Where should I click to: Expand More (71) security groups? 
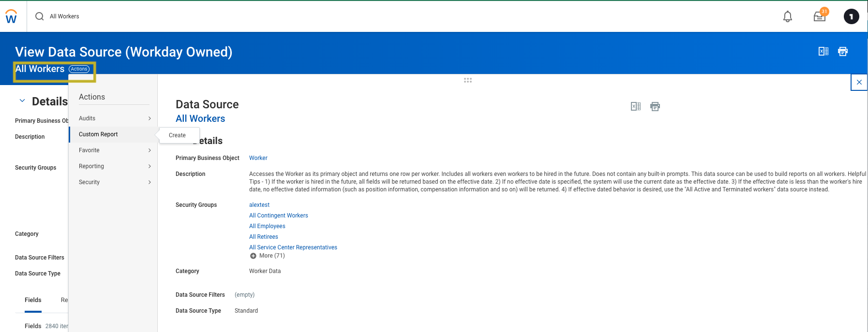click(267, 256)
